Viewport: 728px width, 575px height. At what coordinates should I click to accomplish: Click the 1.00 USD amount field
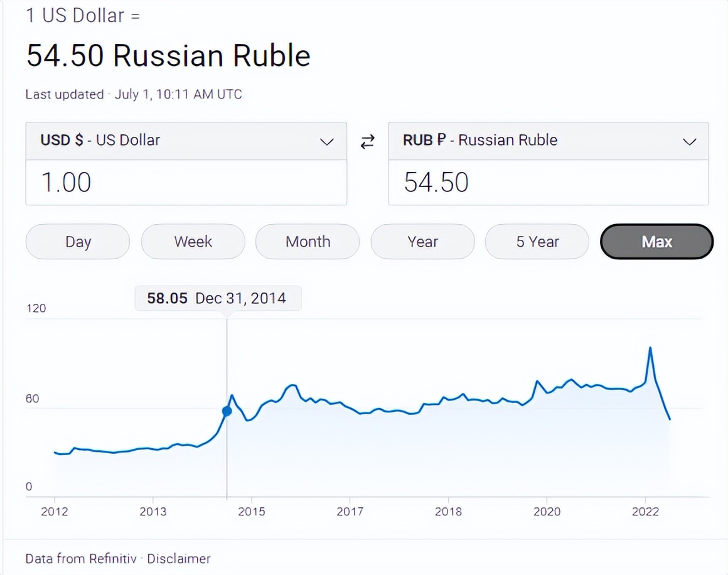point(186,183)
